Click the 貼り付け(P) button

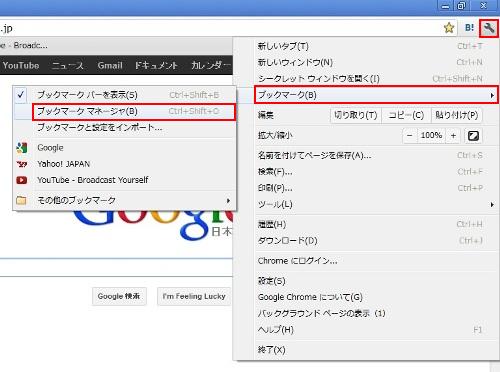click(x=457, y=115)
